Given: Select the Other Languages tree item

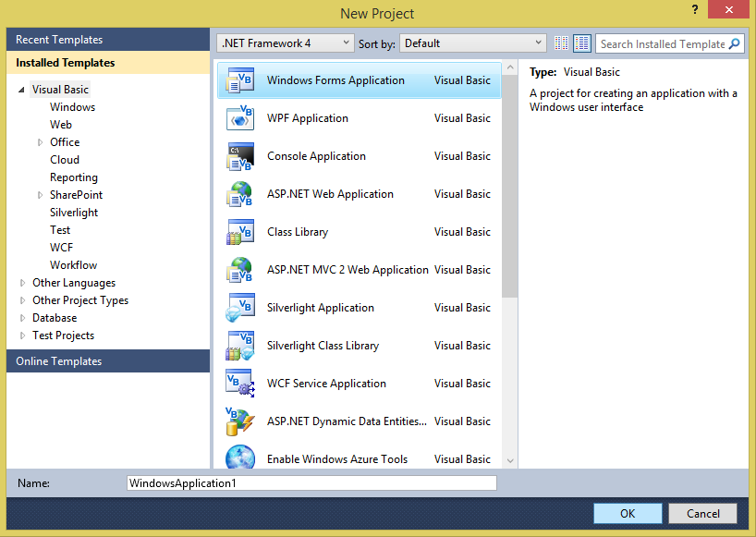Looking at the screenshot, I should click(x=74, y=283).
